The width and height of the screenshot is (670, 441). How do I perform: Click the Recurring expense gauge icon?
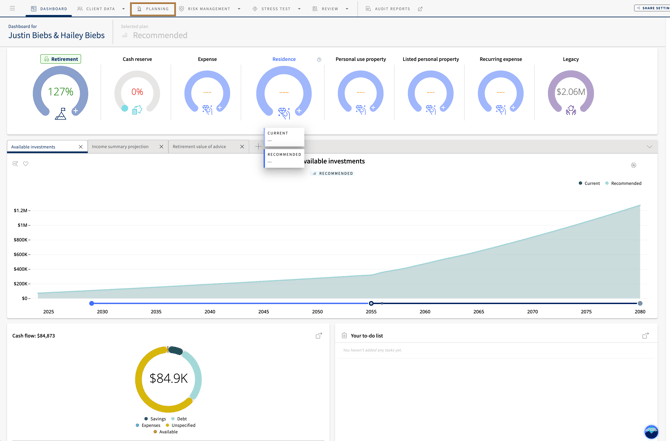[501, 110]
